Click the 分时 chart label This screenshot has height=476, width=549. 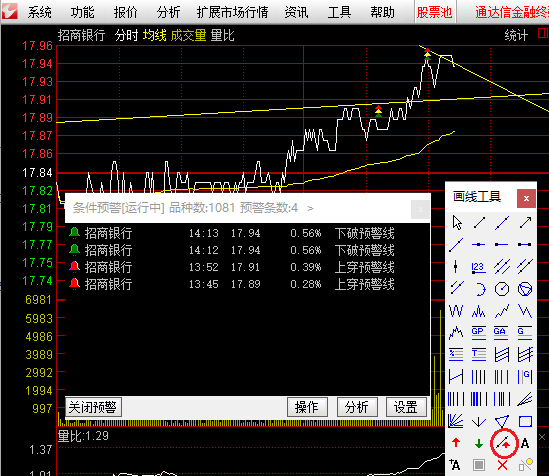(x=126, y=35)
